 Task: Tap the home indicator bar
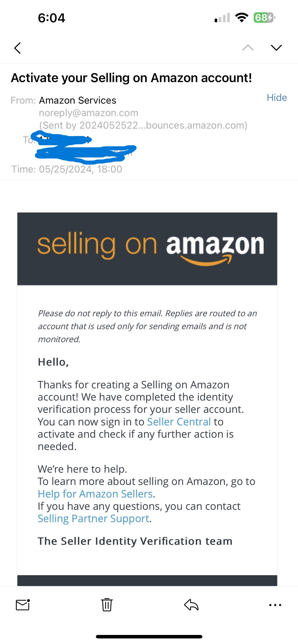[149, 637]
